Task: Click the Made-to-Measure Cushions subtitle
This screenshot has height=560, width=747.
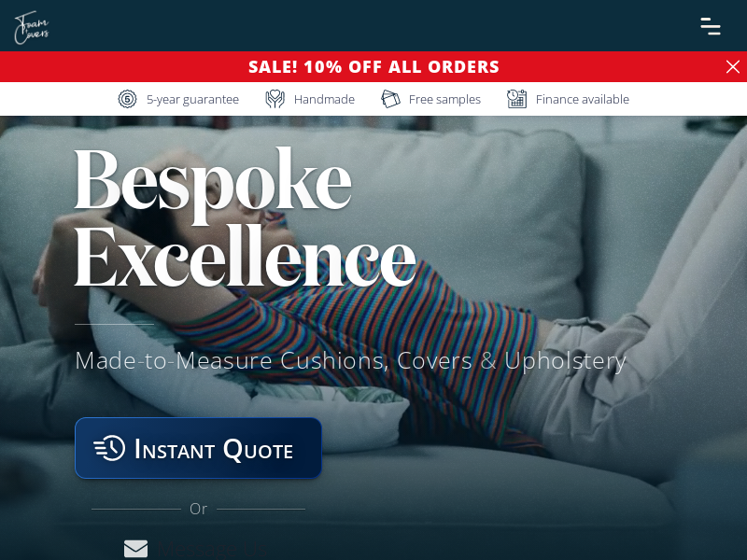Action: point(351,360)
